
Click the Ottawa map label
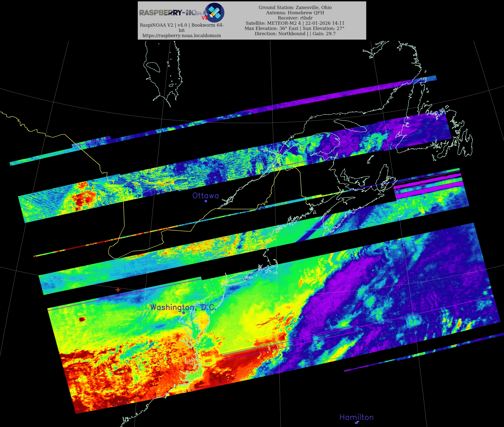[x=205, y=196]
